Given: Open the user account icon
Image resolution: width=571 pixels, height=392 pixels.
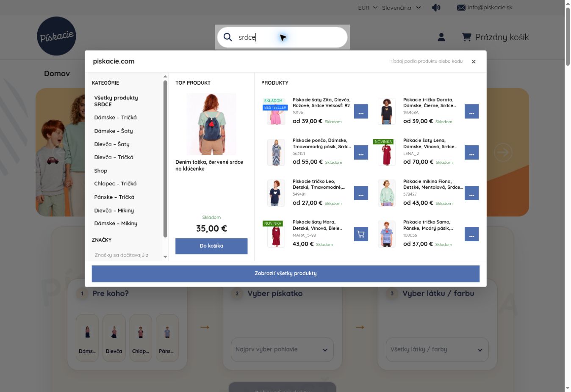Looking at the screenshot, I should point(441,37).
